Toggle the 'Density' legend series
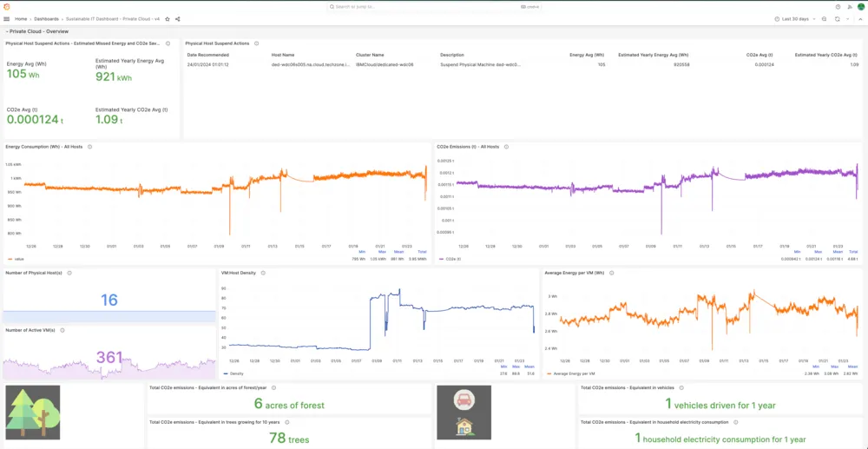The width and height of the screenshot is (868, 449). pos(234,373)
